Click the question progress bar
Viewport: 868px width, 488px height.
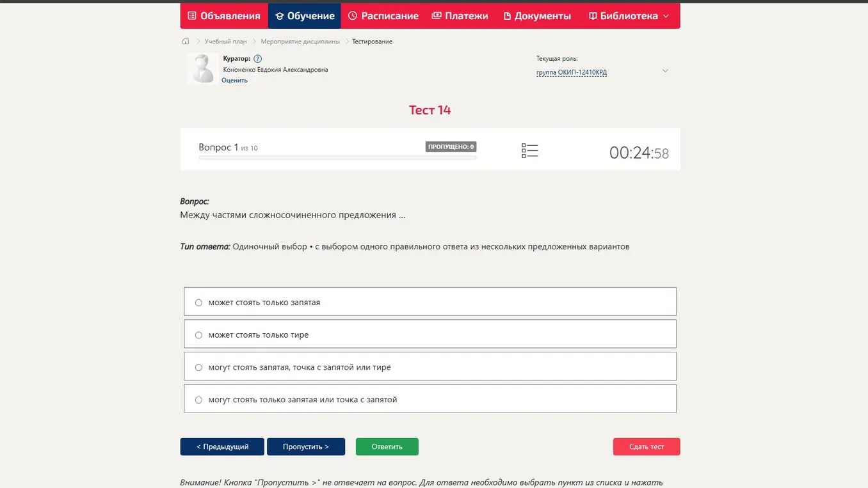[x=337, y=157]
